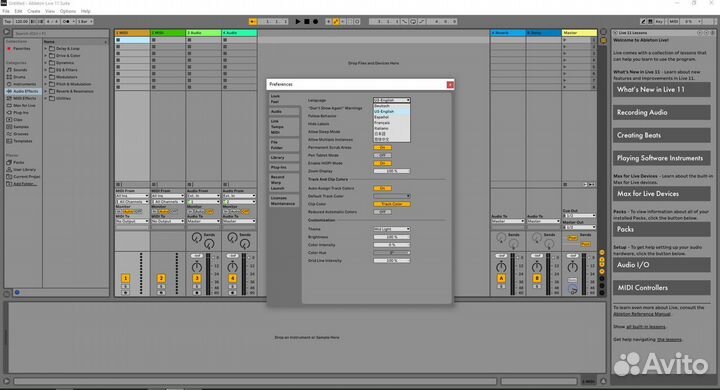The height and width of the screenshot is (390, 720).
Task: Open the Library tab in Preferences
Action: (x=284, y=158)
